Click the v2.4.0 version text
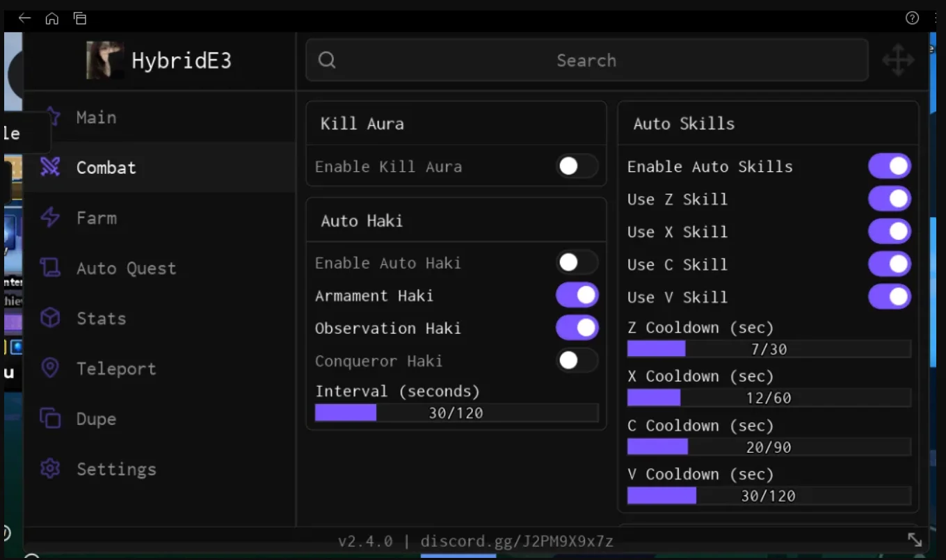This screenshot has width=946, height=560. click(x=366, y=541)
